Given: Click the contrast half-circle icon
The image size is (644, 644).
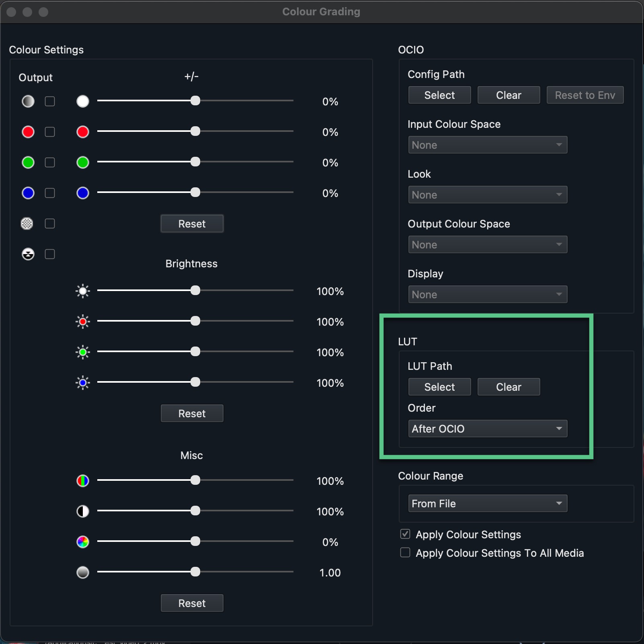Looking at the screenshot, I should coord(83,511).
